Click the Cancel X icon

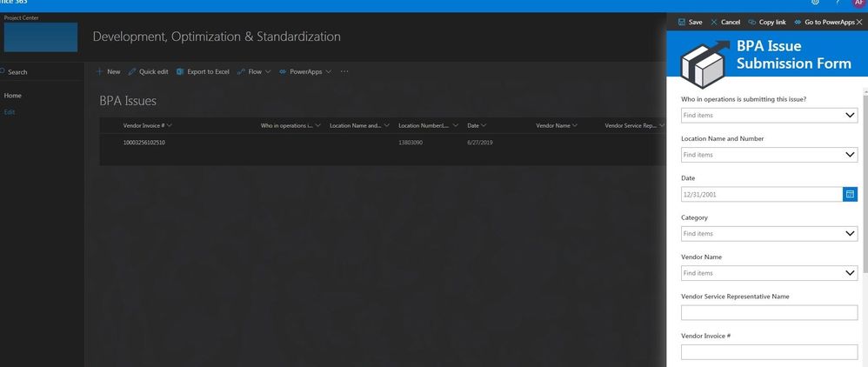(x=713, y=22)
